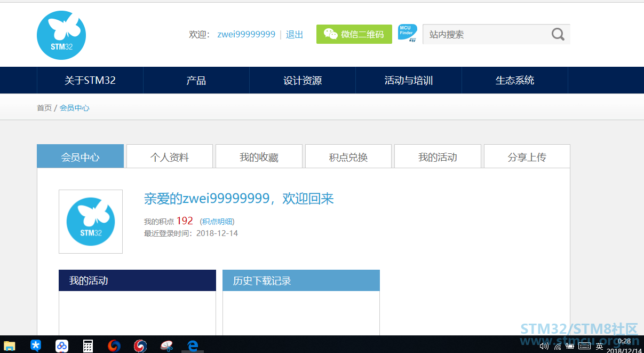Open the 关于STM32 navigation menu

pyautogui.click(x=90, y=80)
